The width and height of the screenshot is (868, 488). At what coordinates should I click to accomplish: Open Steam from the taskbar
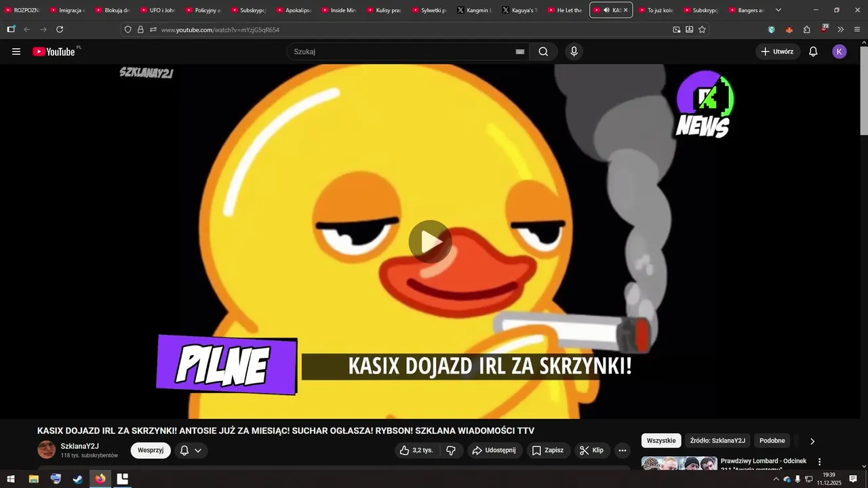[78, 479]
